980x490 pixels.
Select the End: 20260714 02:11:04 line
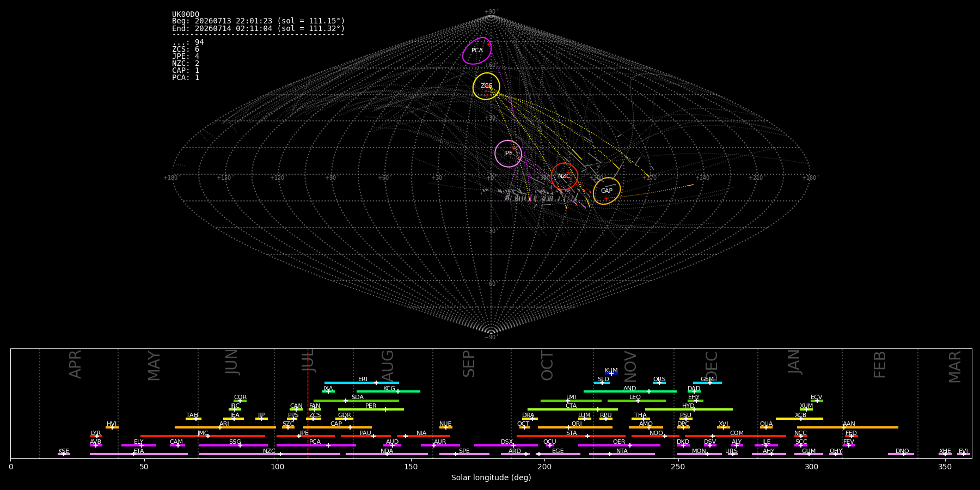coord(259,28)
